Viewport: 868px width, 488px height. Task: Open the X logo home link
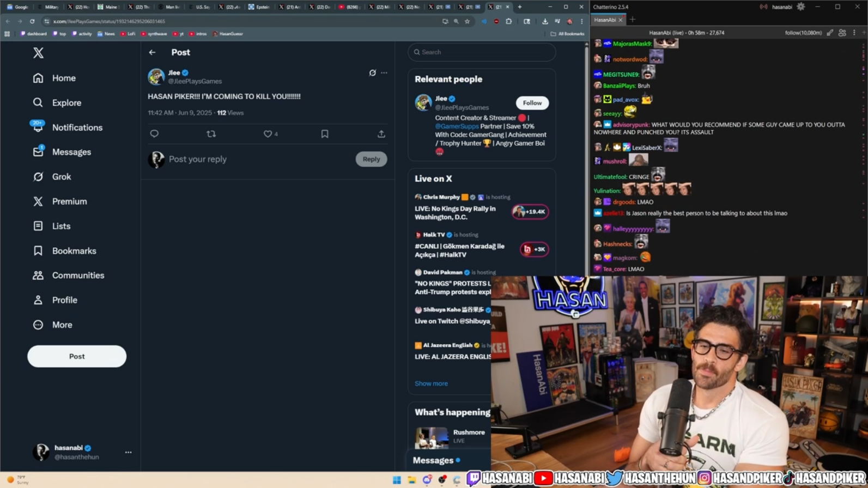click(38, 53)
